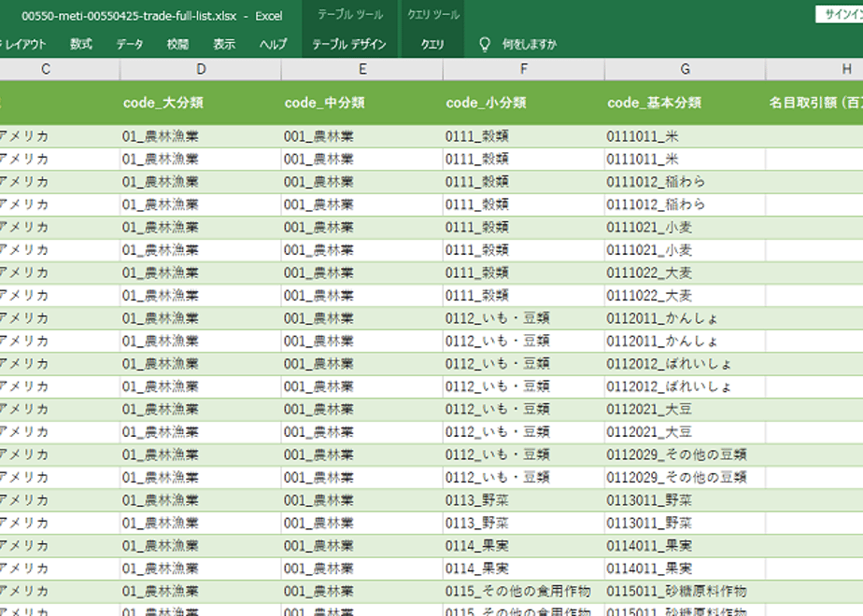Select column G header

(685, 69)
